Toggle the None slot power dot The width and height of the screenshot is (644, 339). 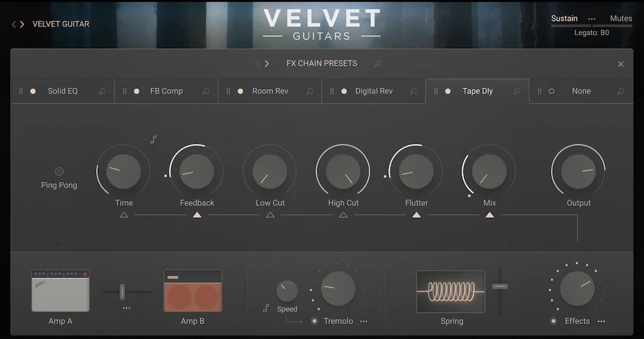[x=552, y=91]
